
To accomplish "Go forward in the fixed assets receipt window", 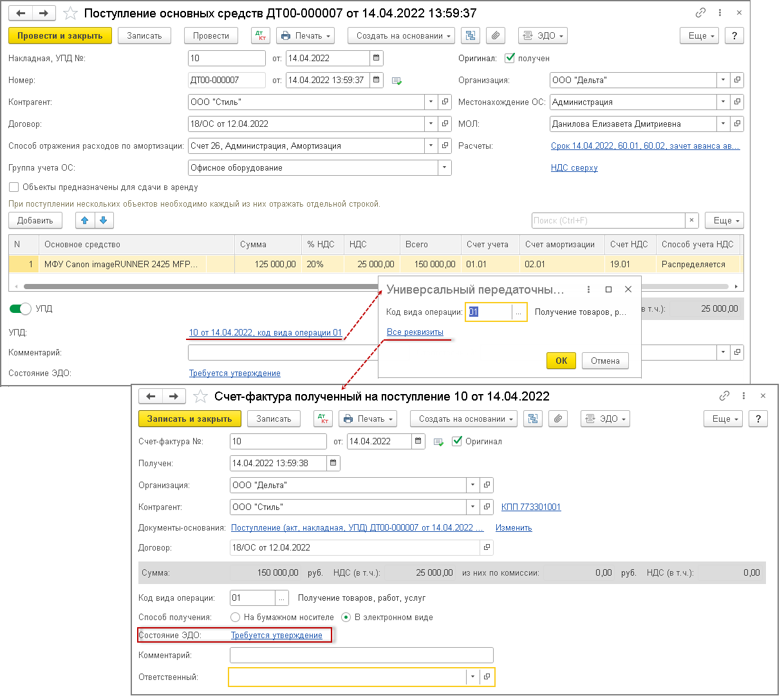I will (44, 14).
